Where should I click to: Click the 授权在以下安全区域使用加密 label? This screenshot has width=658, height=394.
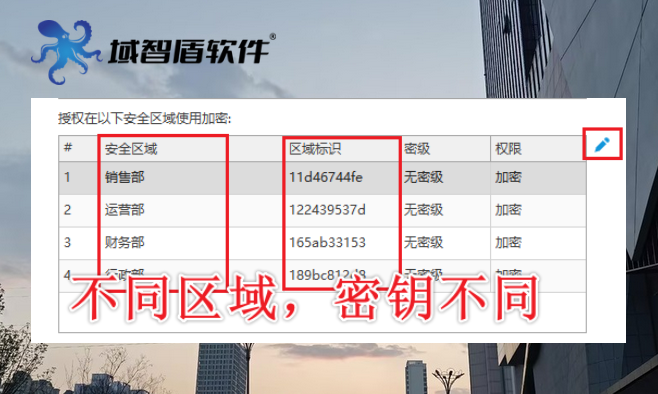coord(144,119)
